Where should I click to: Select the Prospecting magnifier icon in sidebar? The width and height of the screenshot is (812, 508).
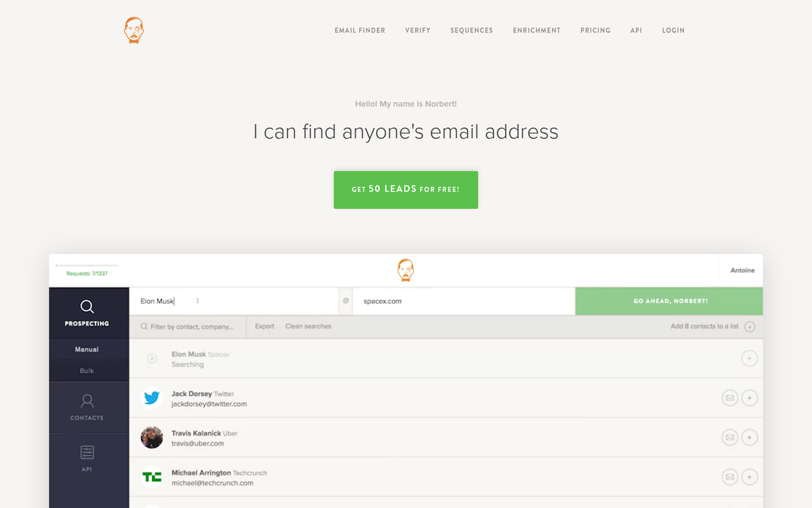pyautogui.click(x=88, y=306)
